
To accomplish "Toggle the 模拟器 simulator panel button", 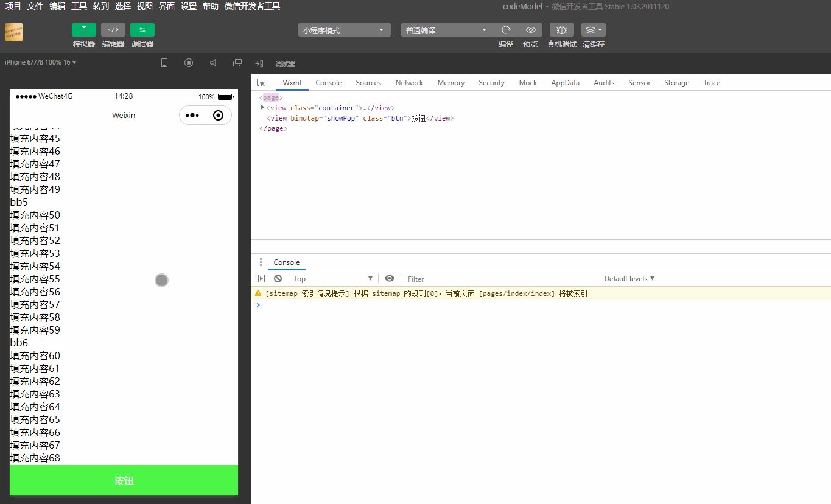I will coord(84,30).
